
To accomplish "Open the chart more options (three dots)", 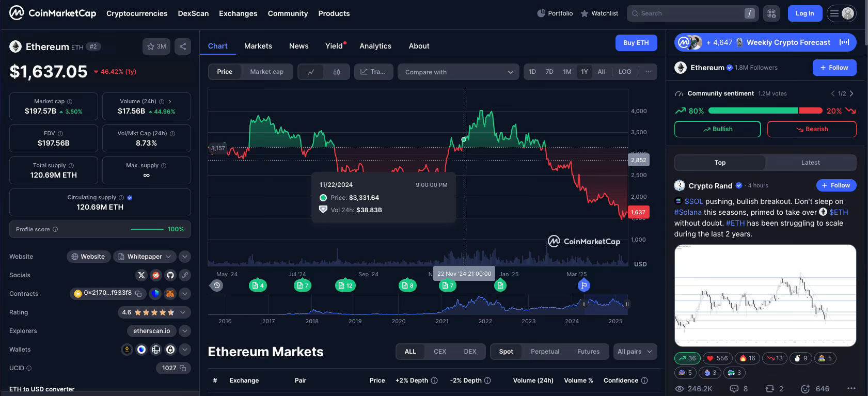I will (649, 72).
